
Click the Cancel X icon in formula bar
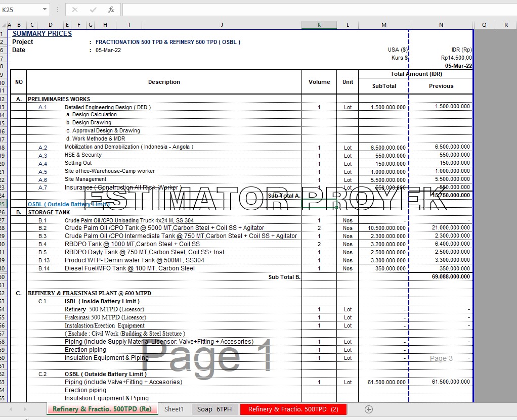75,10
